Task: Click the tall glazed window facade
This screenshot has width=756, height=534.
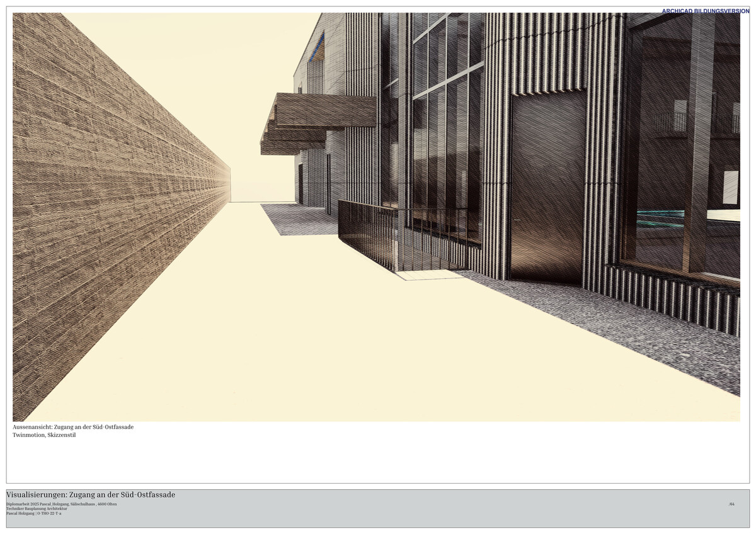Action: coord(441,126)
